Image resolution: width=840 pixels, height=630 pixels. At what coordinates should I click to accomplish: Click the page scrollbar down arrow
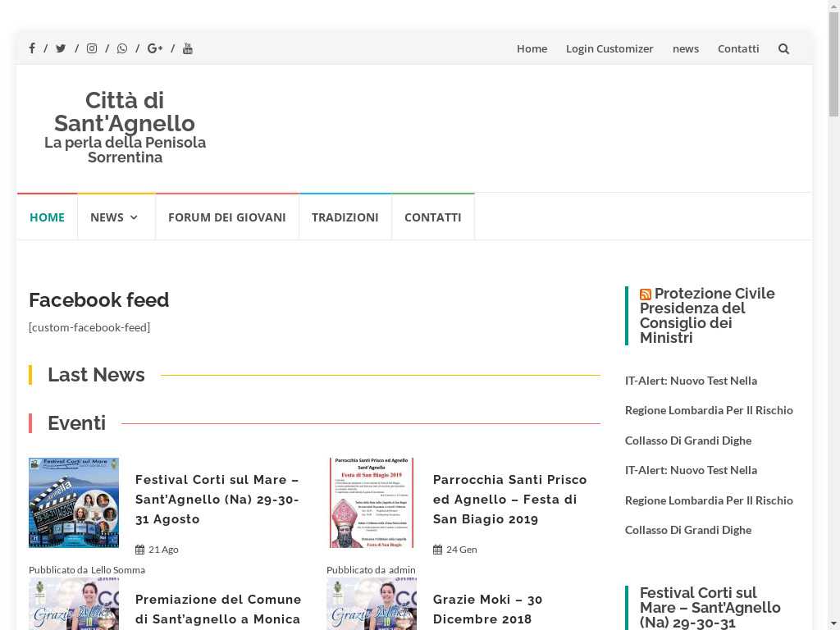coord(833,623)
